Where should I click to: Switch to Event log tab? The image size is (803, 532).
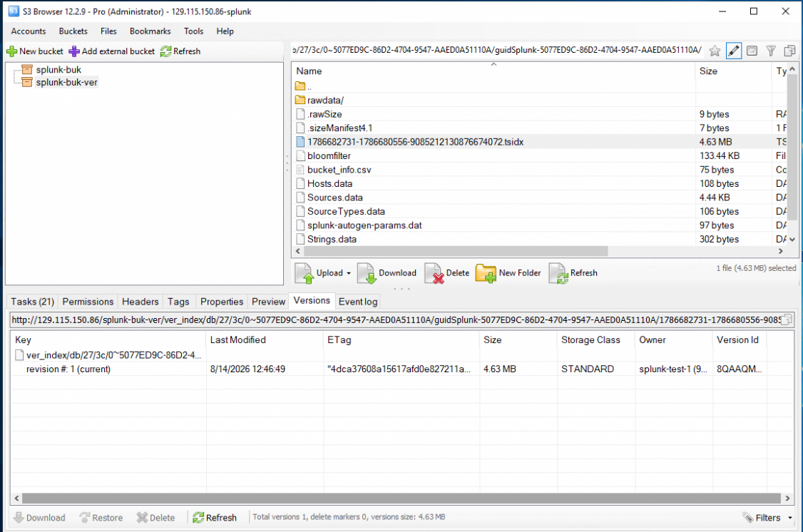pos(358,302)
